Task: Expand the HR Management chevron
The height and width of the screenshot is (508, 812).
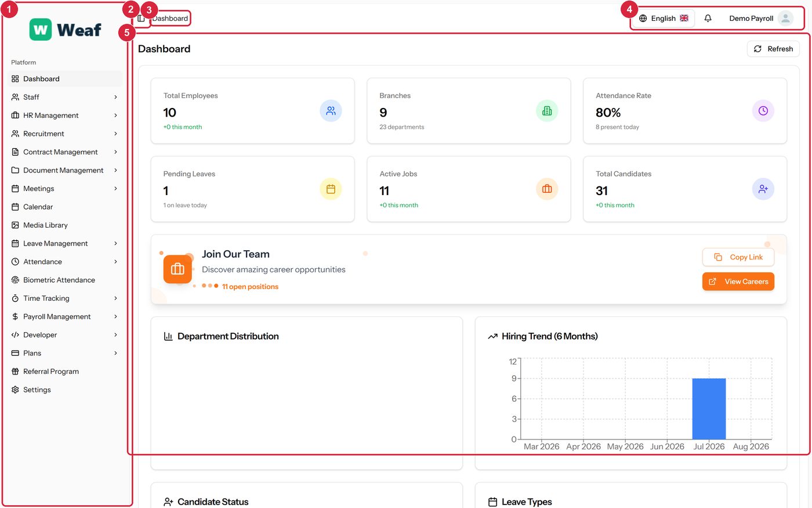Action: pos(115,116)
